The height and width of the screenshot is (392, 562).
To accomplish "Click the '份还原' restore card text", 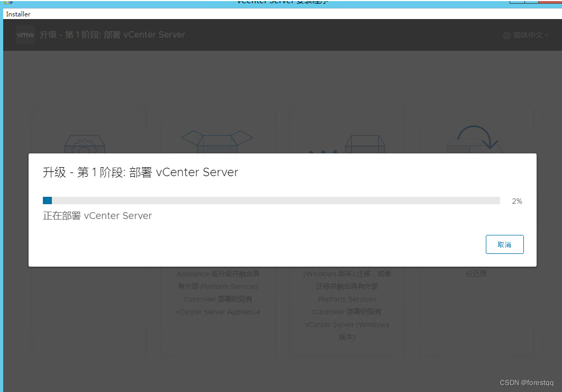I will point(476,274).
